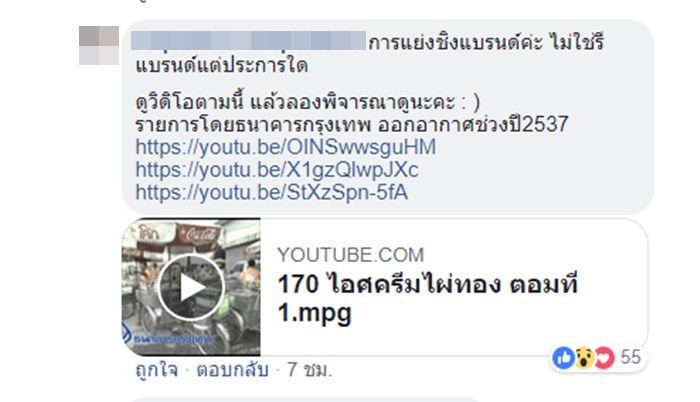The height and width of the screenshot is (402, 700).
Task: Reply using the ตอบกลับ link
Action: click(233, 370)
